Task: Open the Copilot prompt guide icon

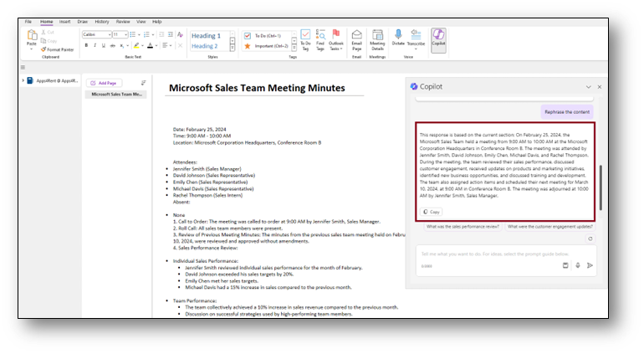Action: [565, 265]
